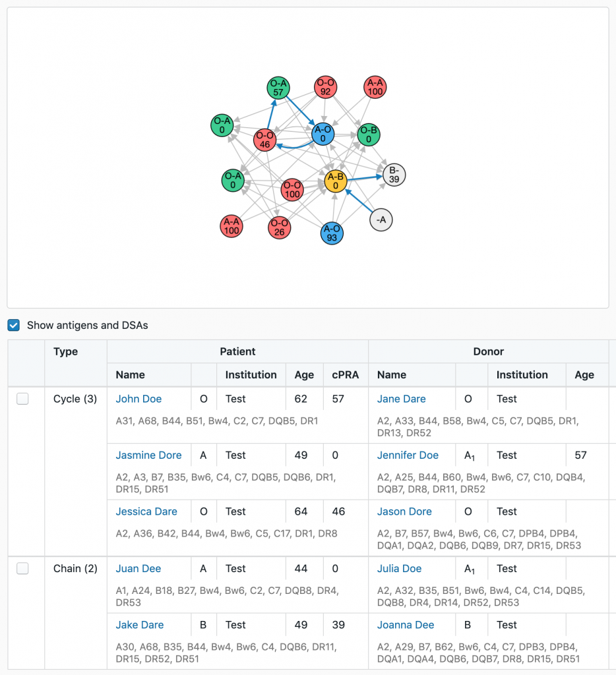This screenshot has width=616, height=675.
Task: Select the green O-B 0 node
Action: click(x=369, y=134)
